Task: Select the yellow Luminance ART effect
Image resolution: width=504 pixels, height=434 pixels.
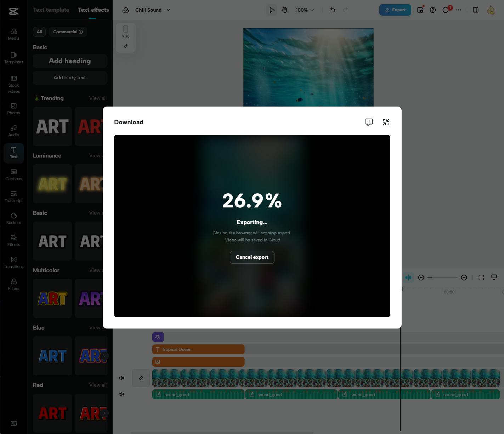Action: (x=52, y=184)
